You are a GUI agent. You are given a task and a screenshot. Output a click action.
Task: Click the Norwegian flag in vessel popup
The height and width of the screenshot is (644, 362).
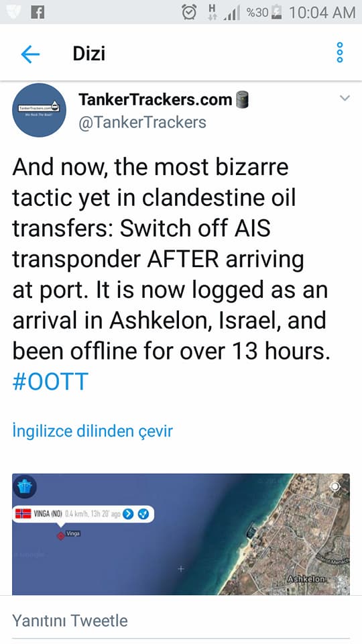[x=23, y=513]
